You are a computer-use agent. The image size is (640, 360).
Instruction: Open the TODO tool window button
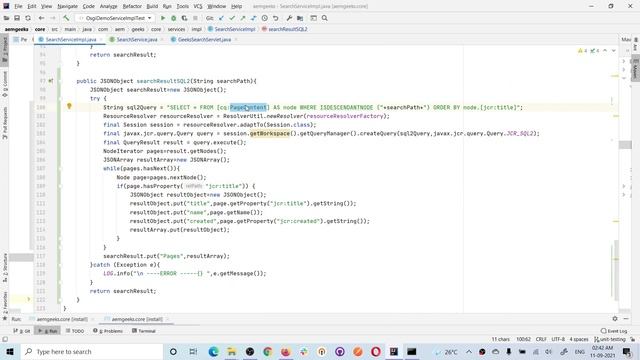pos(75,331)
